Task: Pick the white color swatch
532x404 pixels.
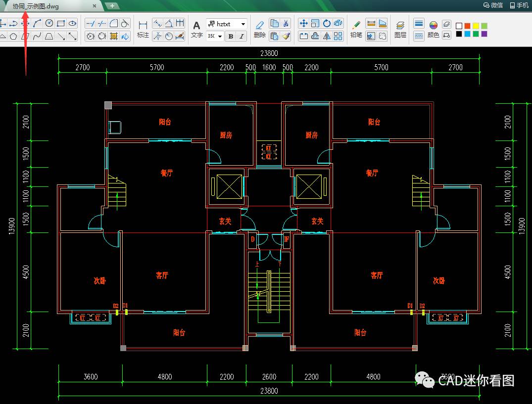Action: pyautogui.click(x=459, y=26)
